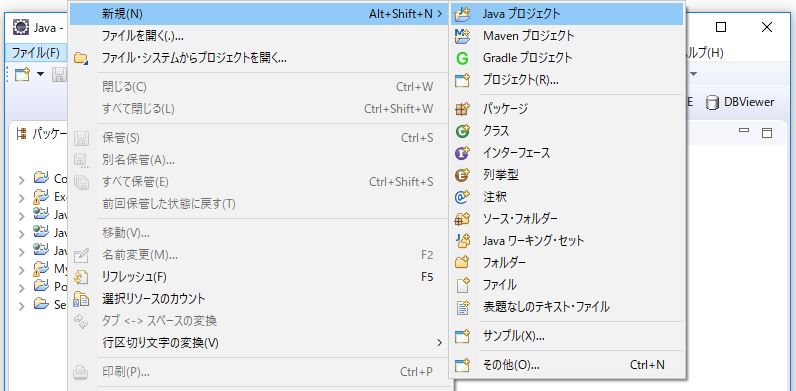Click the ソース・フォルダー icon
Screen dimensions: 796x391
pos(462,219)
